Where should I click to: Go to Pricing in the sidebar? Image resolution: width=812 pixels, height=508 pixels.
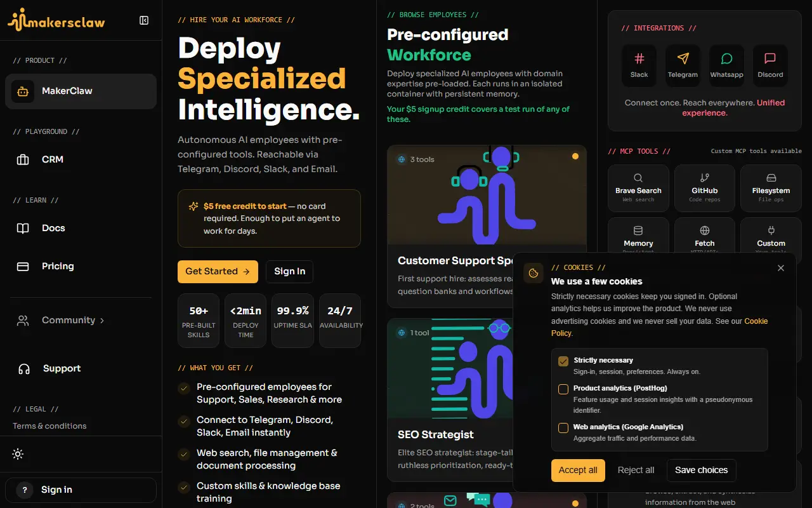click(x=81, y=267)
